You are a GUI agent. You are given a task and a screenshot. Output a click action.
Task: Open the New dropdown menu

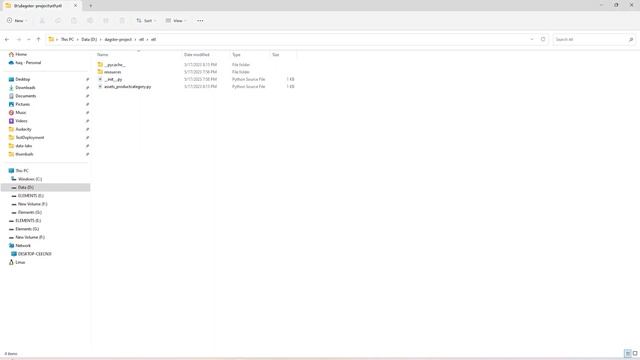[17, 20]
